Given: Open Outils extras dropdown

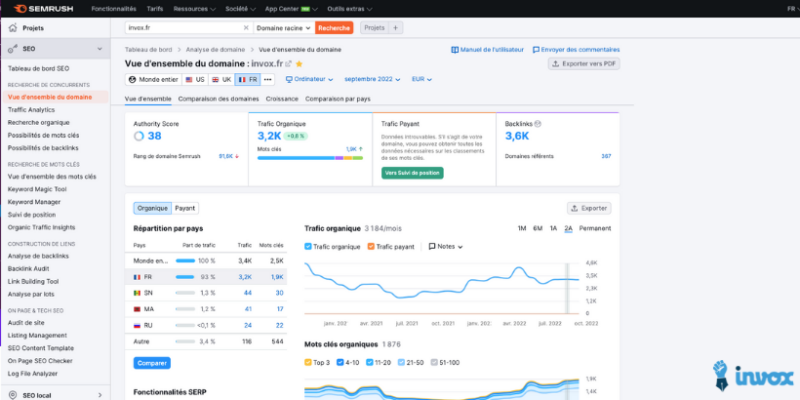Looking at the screenshot, I should point(349,9).
